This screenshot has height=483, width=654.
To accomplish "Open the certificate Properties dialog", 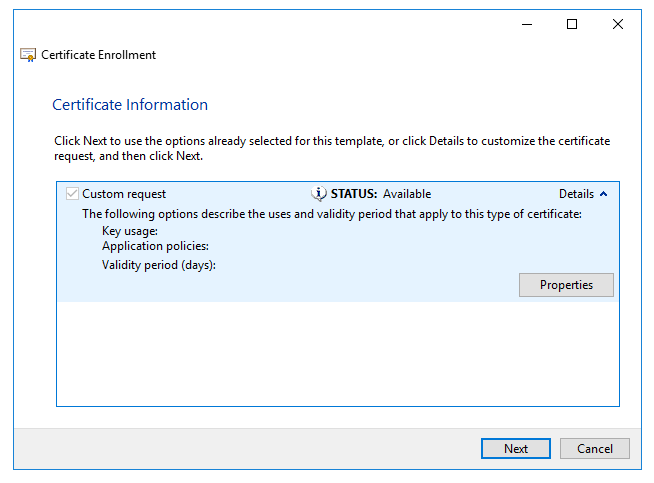I will point(566,285).
